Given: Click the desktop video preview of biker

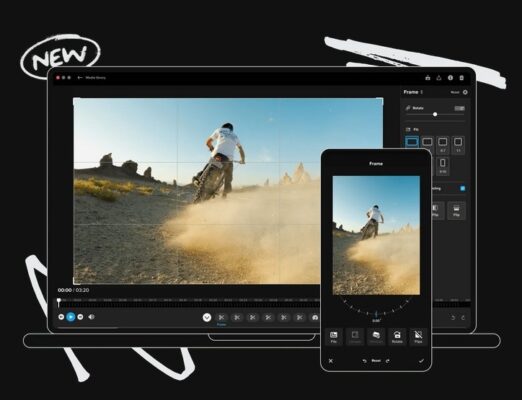Looking at the screenshot, I should click(197, 191).
